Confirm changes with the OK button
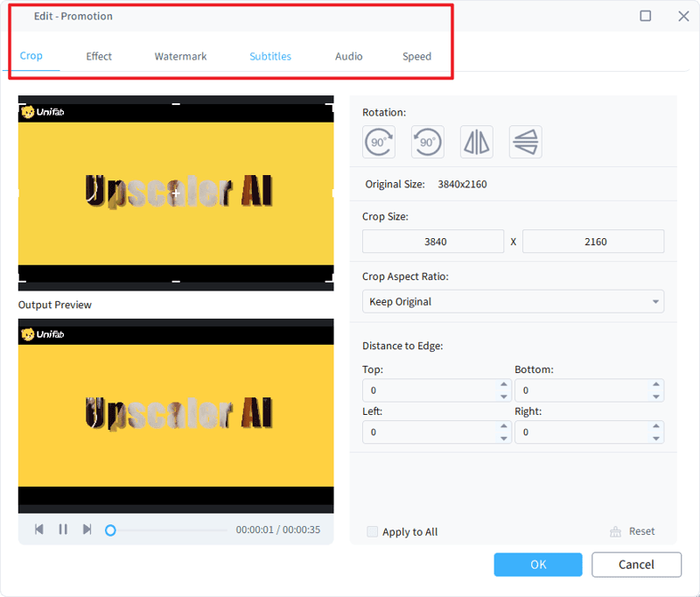The image size is (700, 597). [x=537, y=565]
